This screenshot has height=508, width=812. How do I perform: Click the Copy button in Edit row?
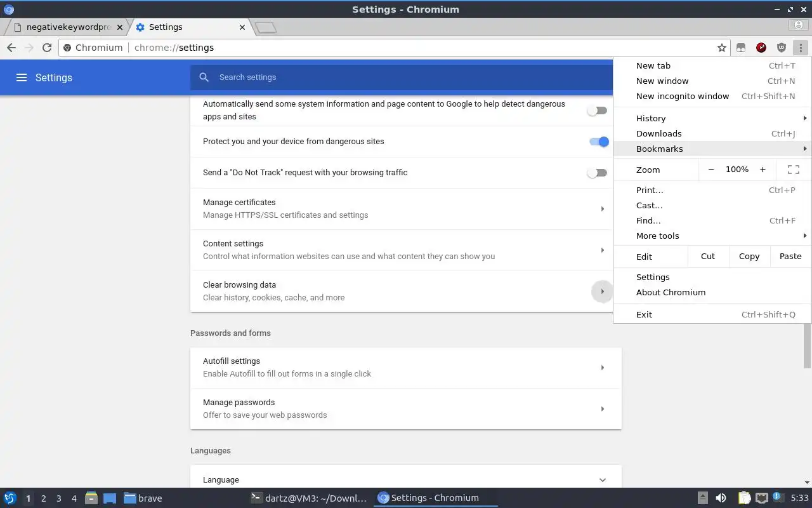749,257
